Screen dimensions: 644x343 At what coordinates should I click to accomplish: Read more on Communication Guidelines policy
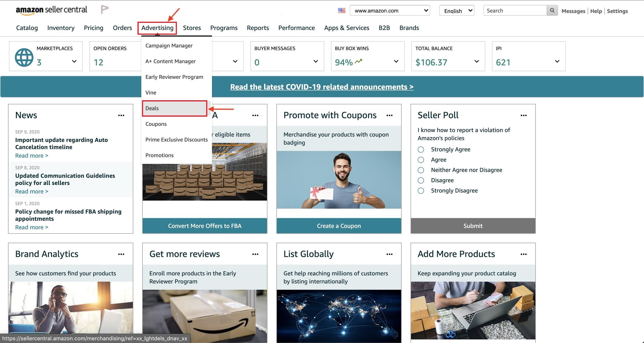32,192
